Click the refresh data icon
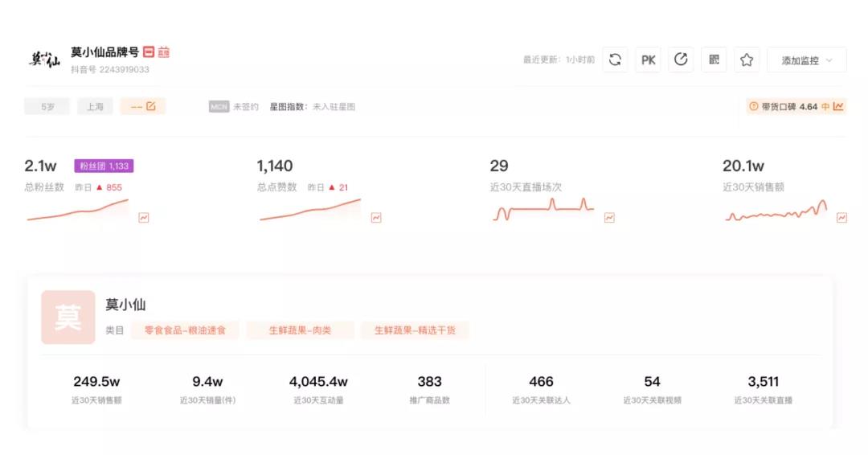The image size is (868, 455). point(615,59)
